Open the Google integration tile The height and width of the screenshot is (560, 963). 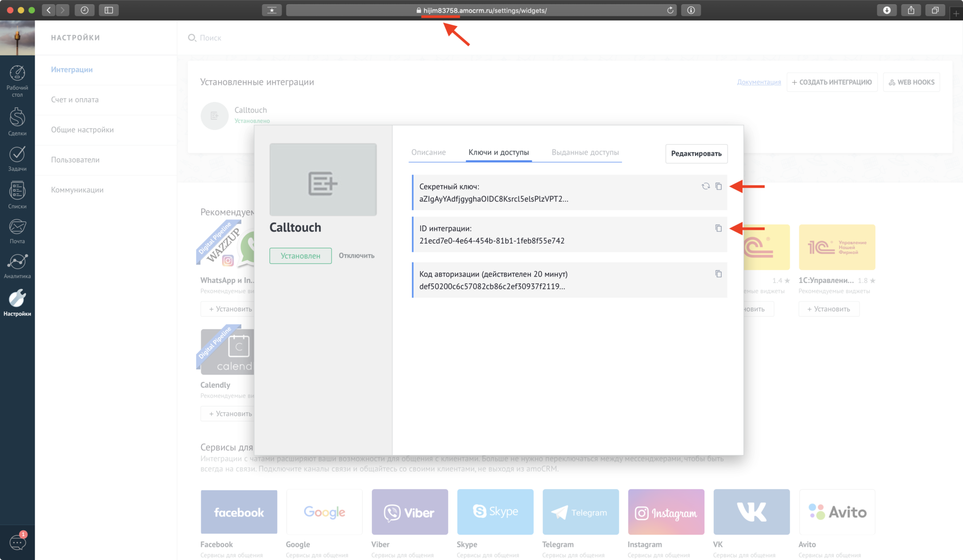click(x=324, y=512)
